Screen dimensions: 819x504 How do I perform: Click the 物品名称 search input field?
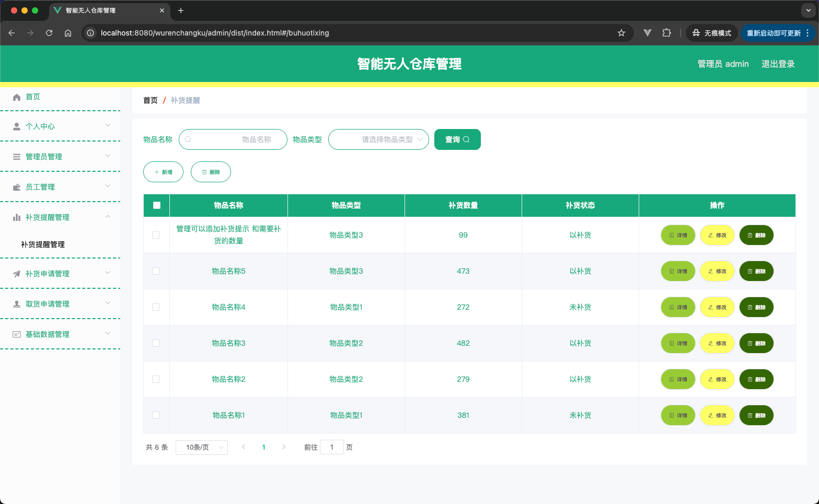[x=233, y=139]
